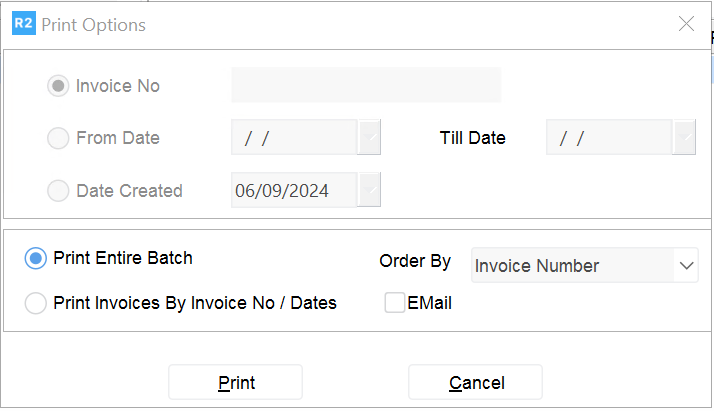714x411 pixels.
Task: Choose the From Date radio option
Action: click(59, 138)
